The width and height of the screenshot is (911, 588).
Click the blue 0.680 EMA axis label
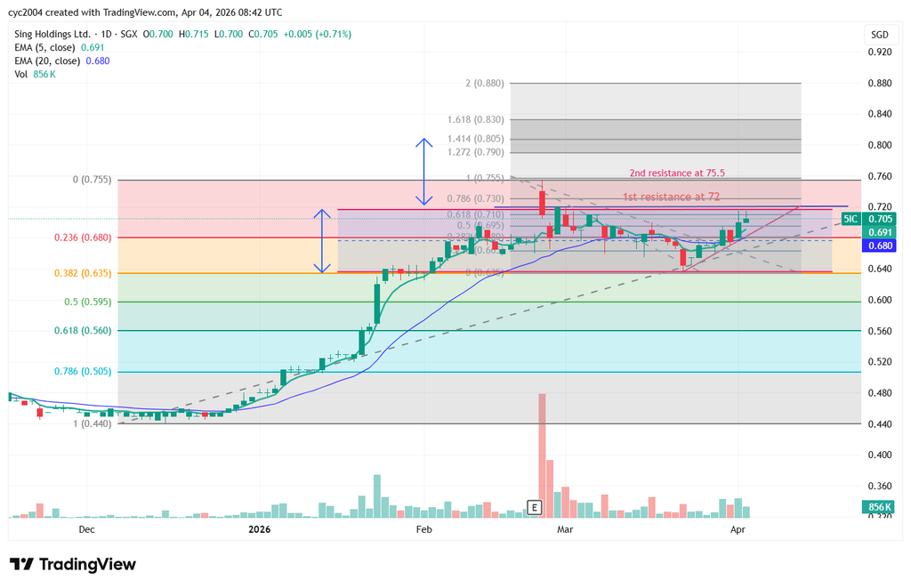coord(880,246)
